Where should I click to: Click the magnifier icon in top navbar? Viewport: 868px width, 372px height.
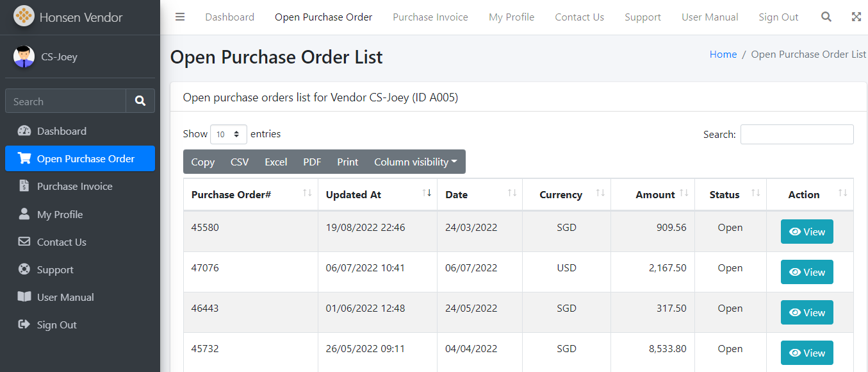[x=826, y=17]
